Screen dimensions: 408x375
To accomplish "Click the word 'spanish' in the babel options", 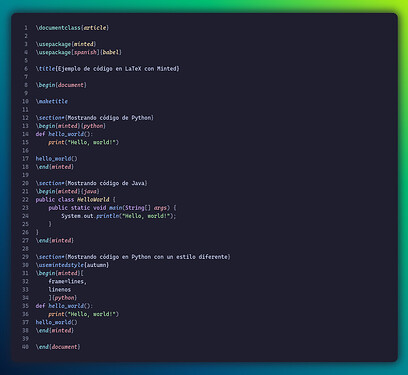I will click(85, 52).
